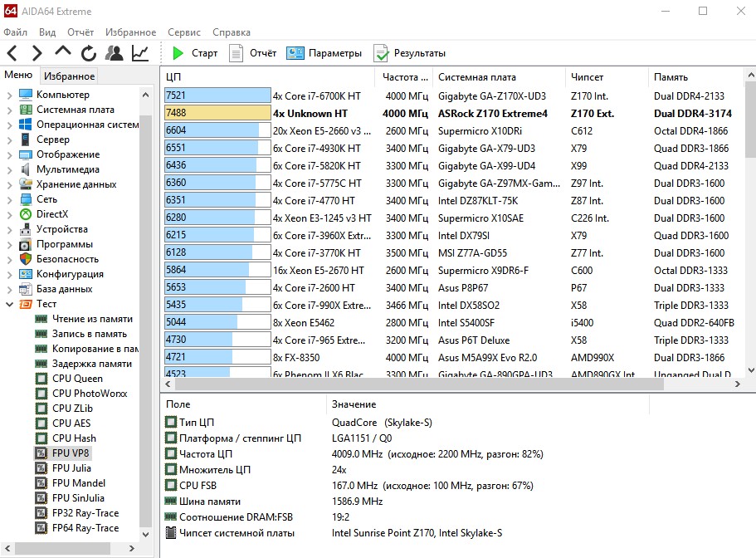Select the FPU Julia benchmark
The image size is (756, 558).
[x=63, y=468]
